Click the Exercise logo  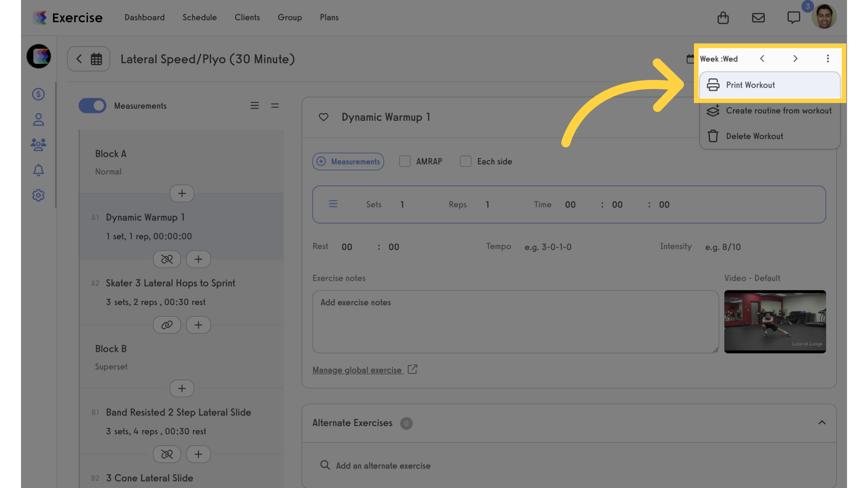coord(68,18)
